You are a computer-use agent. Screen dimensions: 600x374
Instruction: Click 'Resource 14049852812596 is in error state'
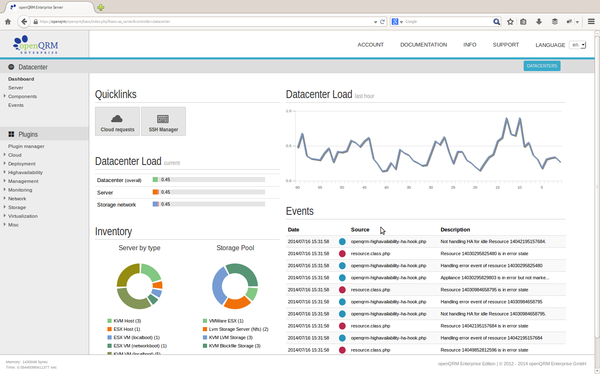point(484,350)
